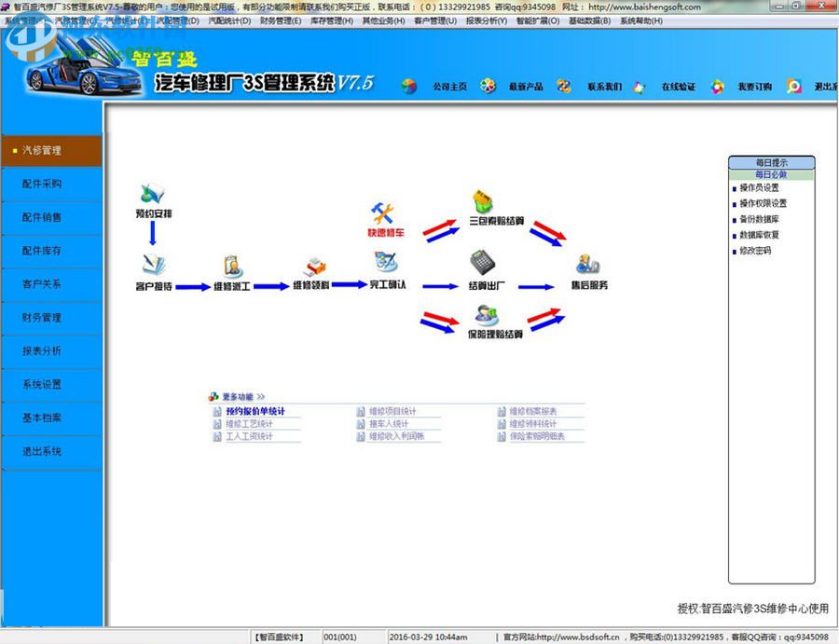Open the 维修领料 parts picking icon
This screenshot has height=644, width=839.
coord(315,266)
